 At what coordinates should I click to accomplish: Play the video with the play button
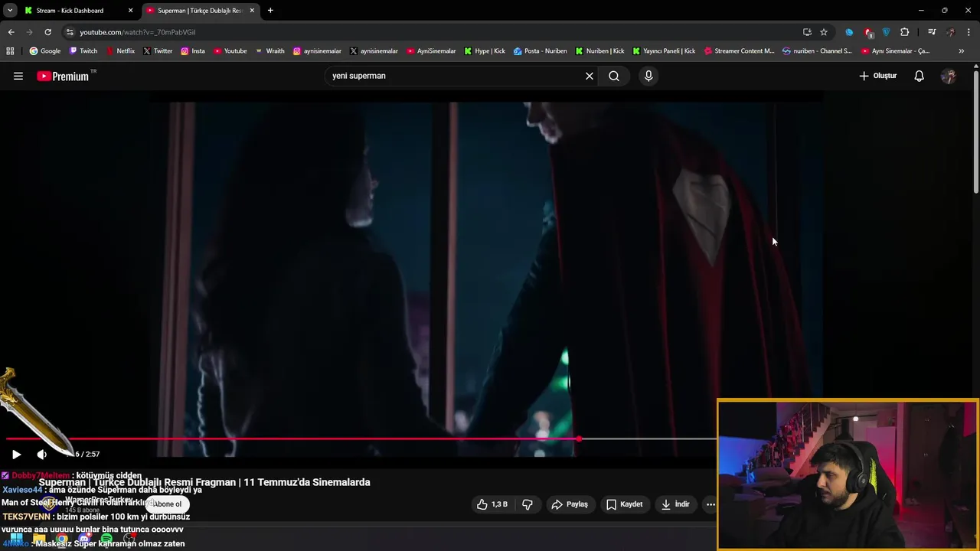click(16, 454)
